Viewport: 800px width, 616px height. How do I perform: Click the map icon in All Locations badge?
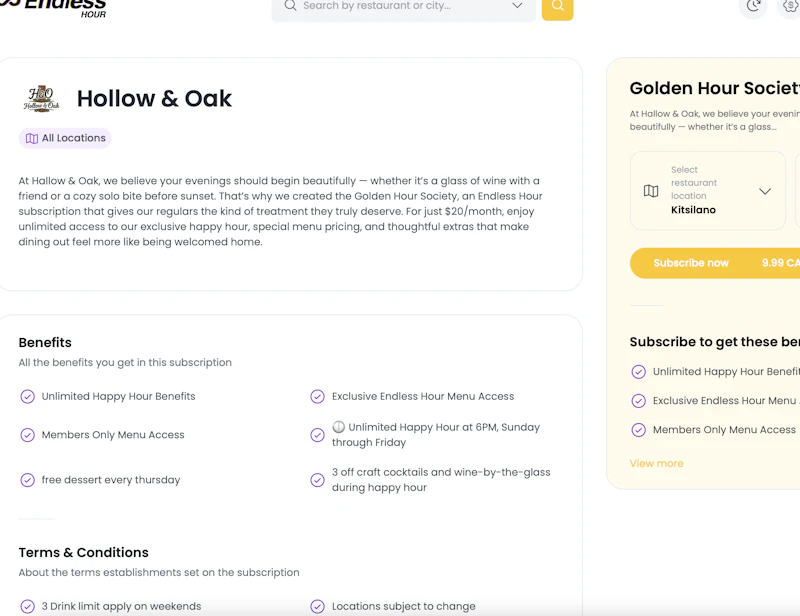click(32, 138)
